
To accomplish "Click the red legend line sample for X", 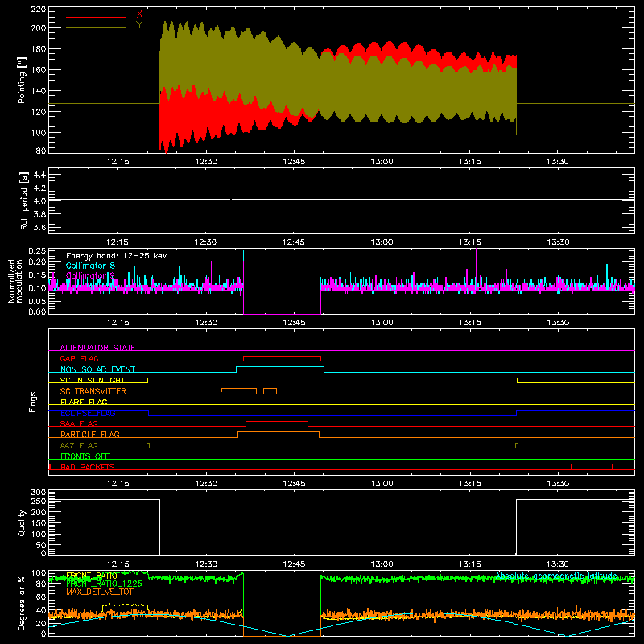I will 96,17.
